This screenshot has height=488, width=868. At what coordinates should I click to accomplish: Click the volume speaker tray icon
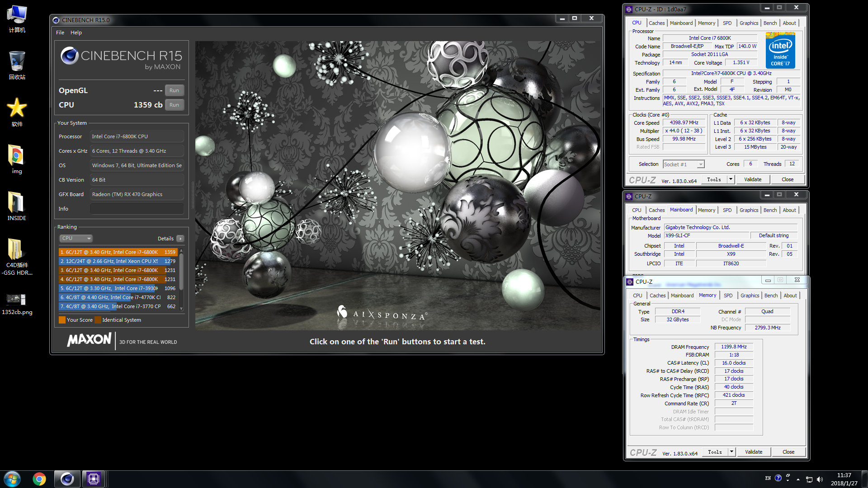click(x=820, y=479)
